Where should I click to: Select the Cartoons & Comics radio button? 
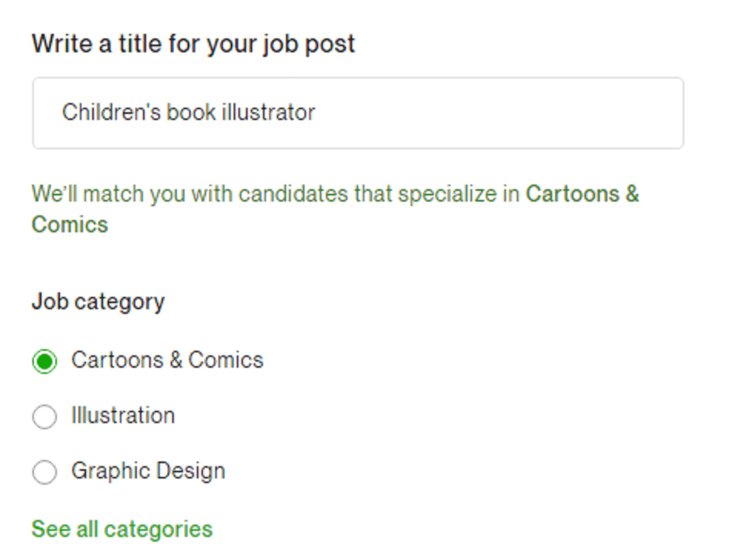44,361
